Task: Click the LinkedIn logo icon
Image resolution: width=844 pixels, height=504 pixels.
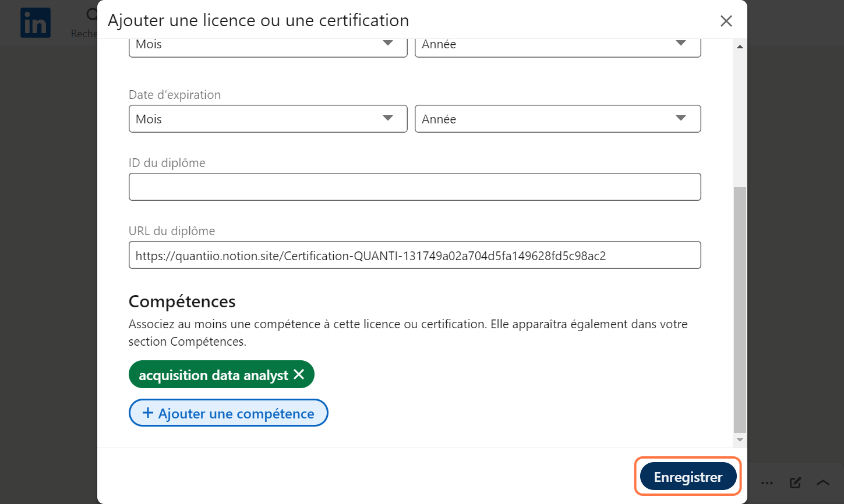Action: 36,23
